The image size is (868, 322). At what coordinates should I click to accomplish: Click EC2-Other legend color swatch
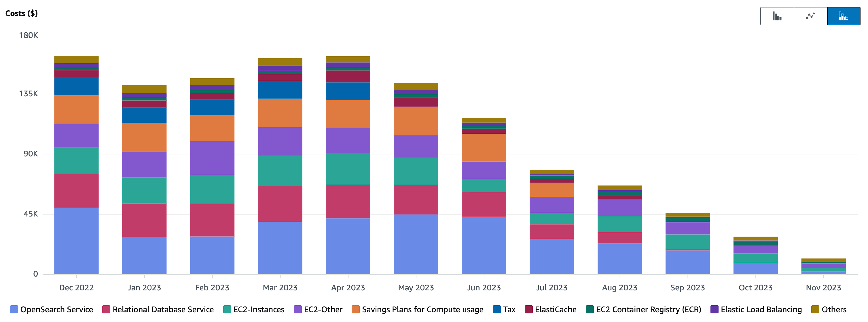click(297, 310)
